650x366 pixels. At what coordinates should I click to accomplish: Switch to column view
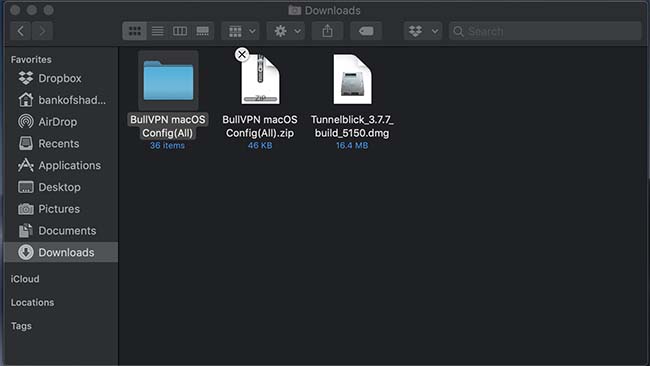click(x=180, y=31)
